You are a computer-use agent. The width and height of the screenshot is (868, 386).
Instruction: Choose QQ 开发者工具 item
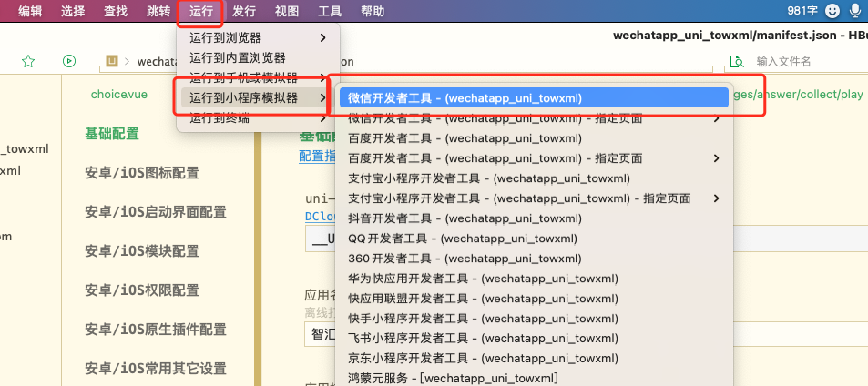(x=535, y=239)
